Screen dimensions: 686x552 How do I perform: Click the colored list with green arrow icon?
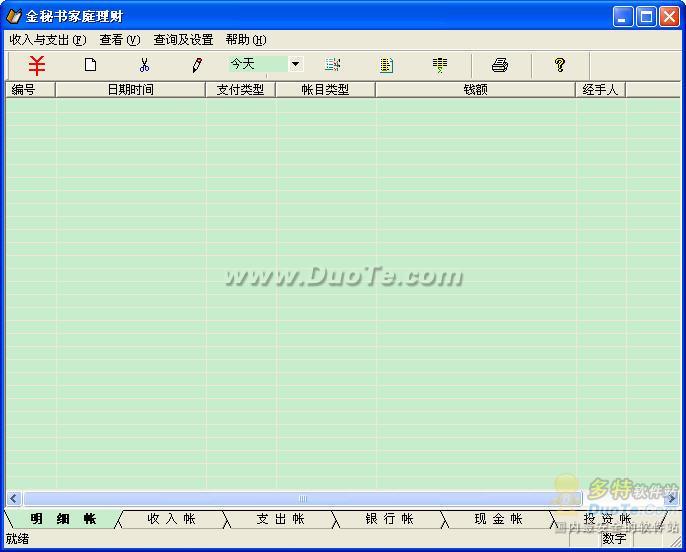coord(440,65)
